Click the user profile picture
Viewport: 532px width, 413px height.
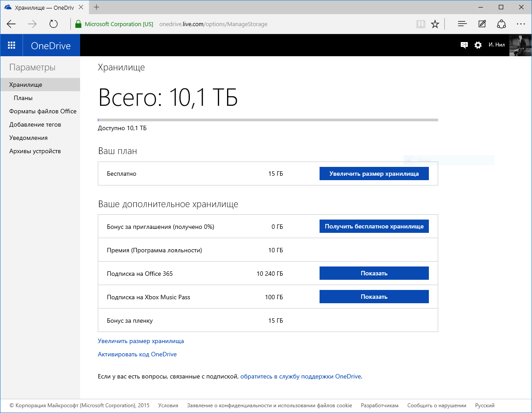[x=520, y=45]
